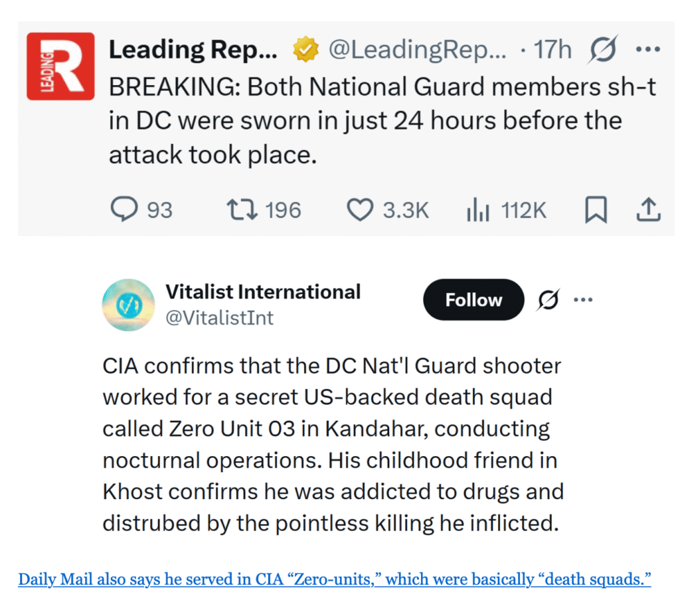Click the Grok icon beside Follow button
Screen dimensions: 680x616
(548, 301)
